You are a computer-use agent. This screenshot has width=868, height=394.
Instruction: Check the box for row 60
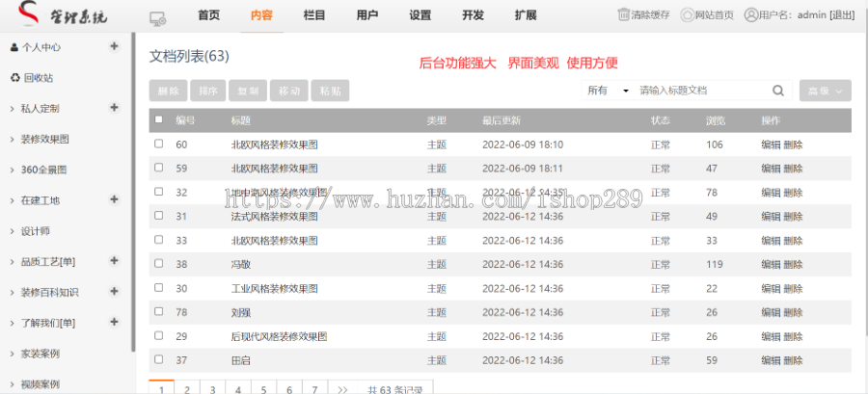click(159, 144)
